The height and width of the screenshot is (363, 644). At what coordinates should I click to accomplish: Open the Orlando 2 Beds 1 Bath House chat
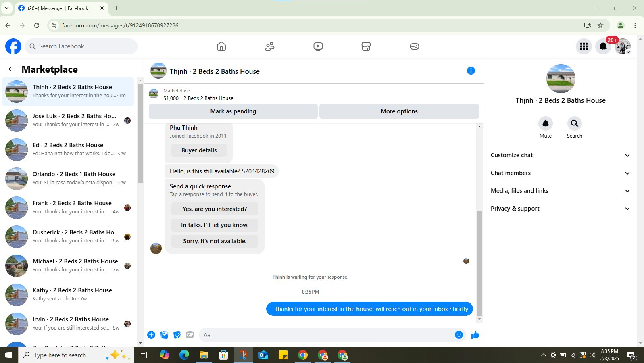click(68, 179)
